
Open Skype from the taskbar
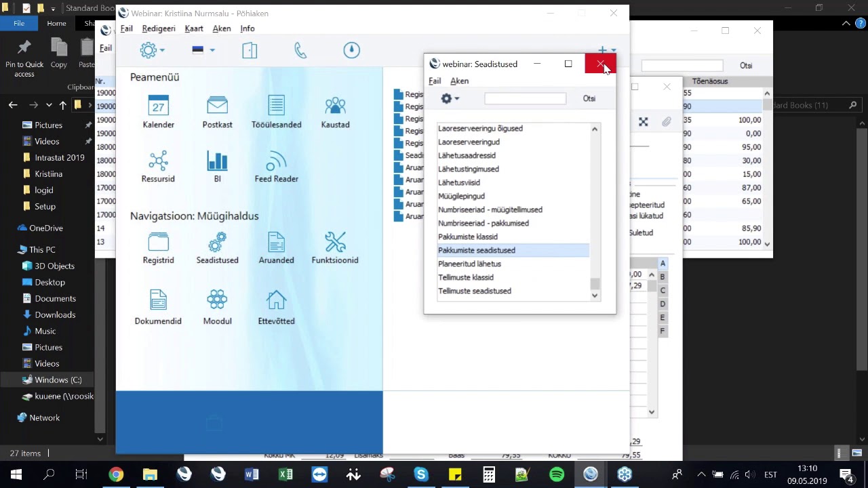coord(421,474)
